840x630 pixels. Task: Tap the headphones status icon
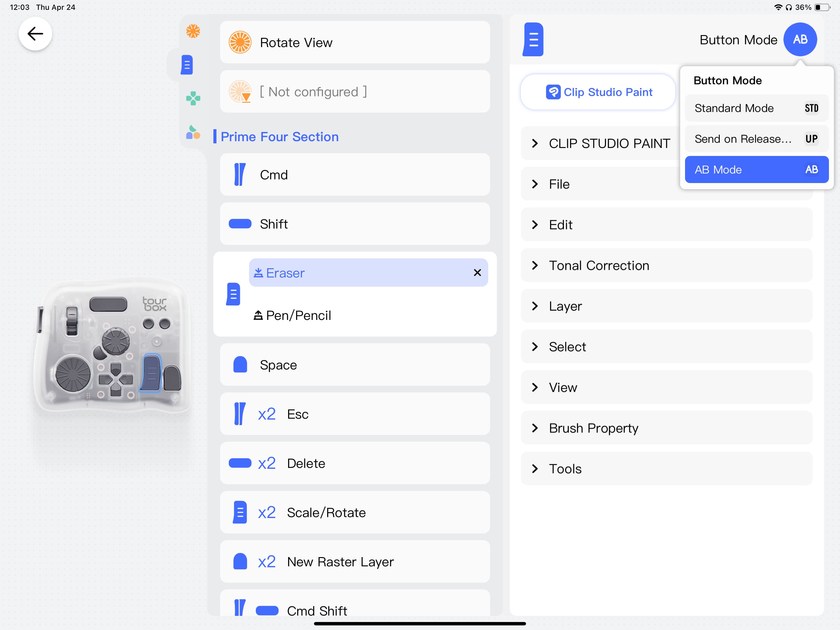click(x=789, y=7)
